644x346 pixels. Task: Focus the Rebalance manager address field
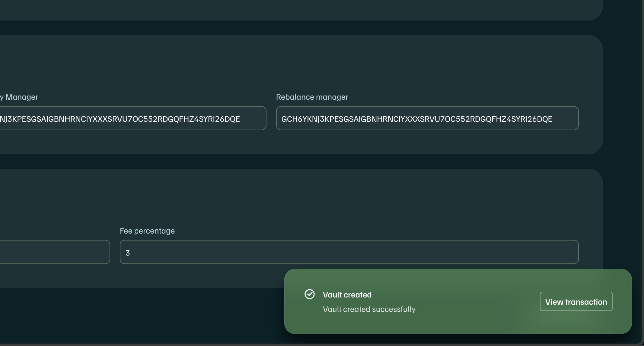[427, 118]
